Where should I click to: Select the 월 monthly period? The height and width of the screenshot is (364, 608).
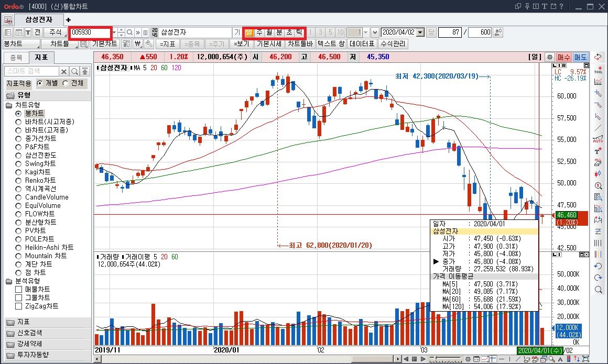(x=269, y=32)
